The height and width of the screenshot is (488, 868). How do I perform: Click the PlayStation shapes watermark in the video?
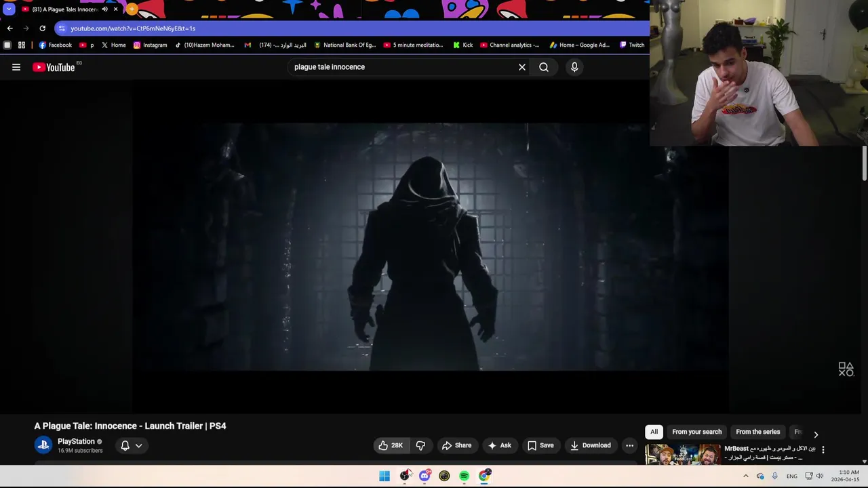(846, 369)
